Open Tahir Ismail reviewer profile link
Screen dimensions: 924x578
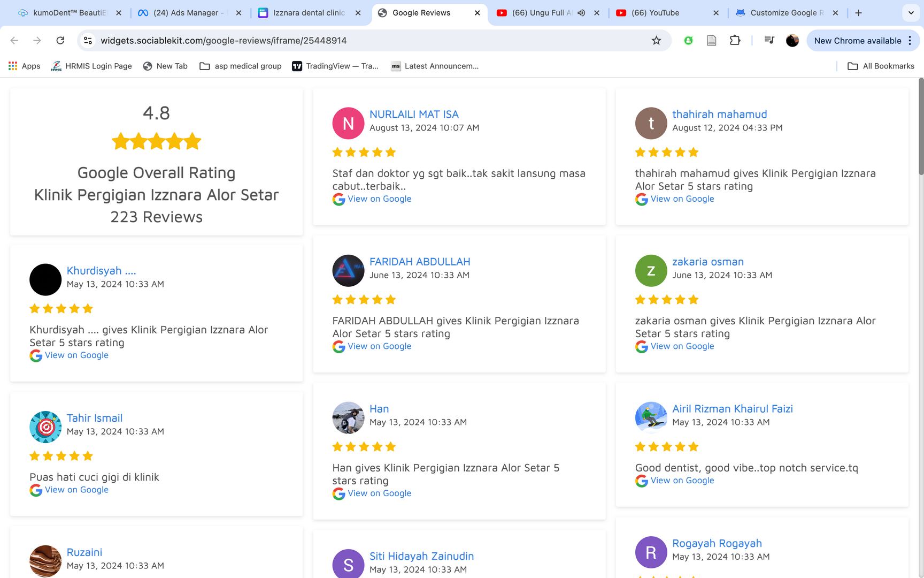coord(95,418)
